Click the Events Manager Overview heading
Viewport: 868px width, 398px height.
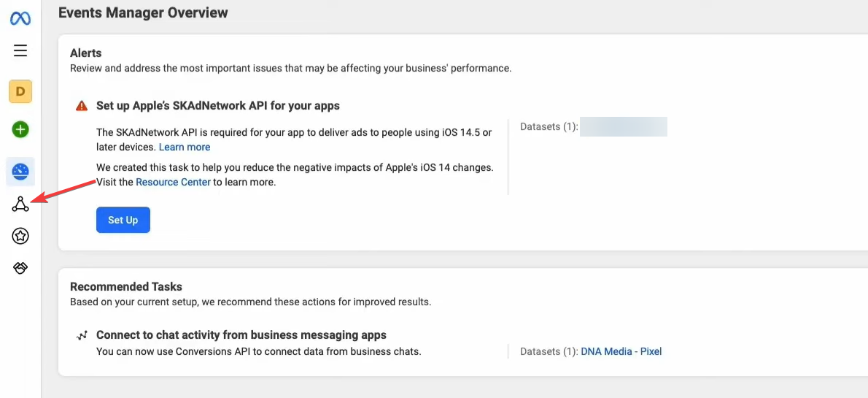click(143, 12)
